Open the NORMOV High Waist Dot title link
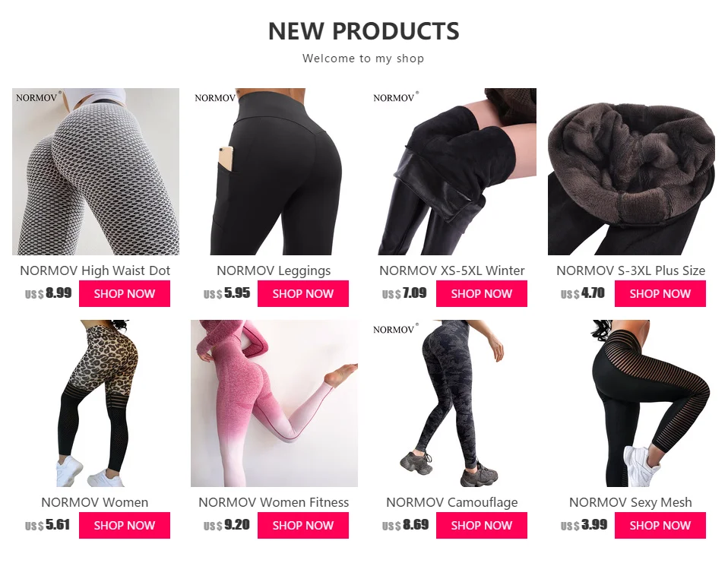This screenshot has height=563, width=728. (x=95, y=270)
